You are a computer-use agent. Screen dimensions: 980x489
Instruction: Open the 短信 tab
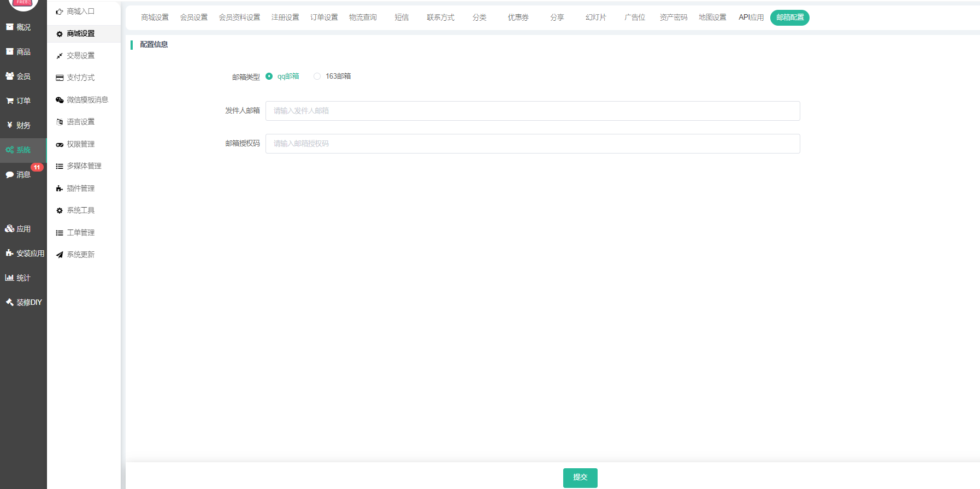click(402, 17)
